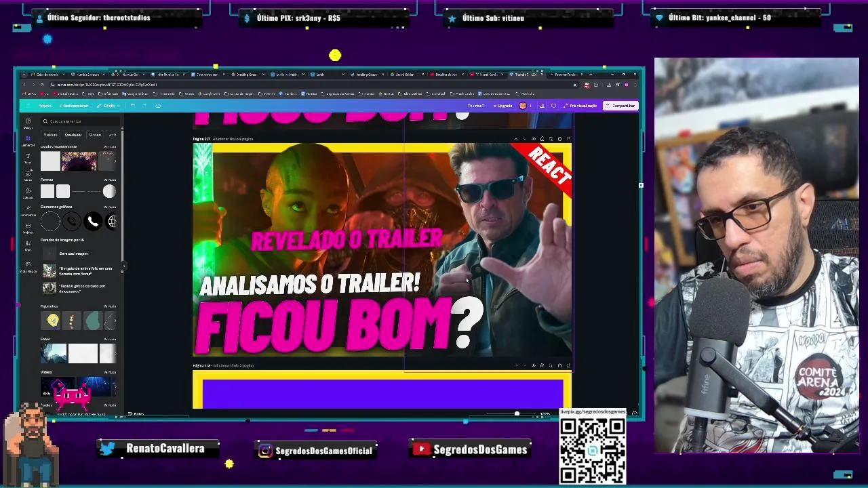Move page 217 up with arrow
Screen dimensions: 868x488
[516, 139]
